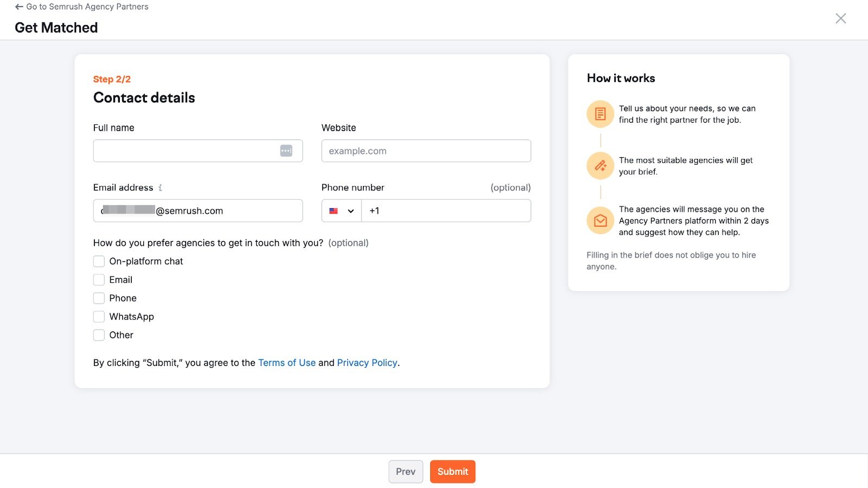
Task: Click the back arrow beside Go to Semrush Agency Partners
Action: [18, 7]
